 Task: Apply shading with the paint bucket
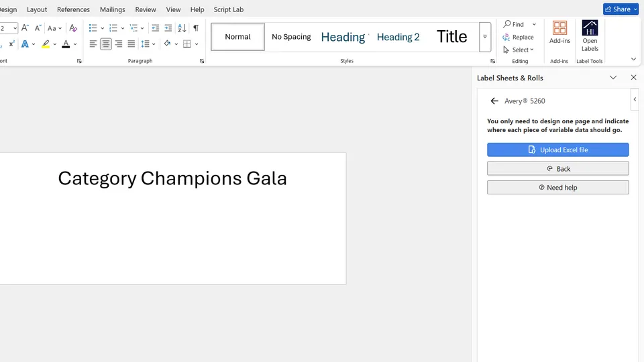pos(167,44)
